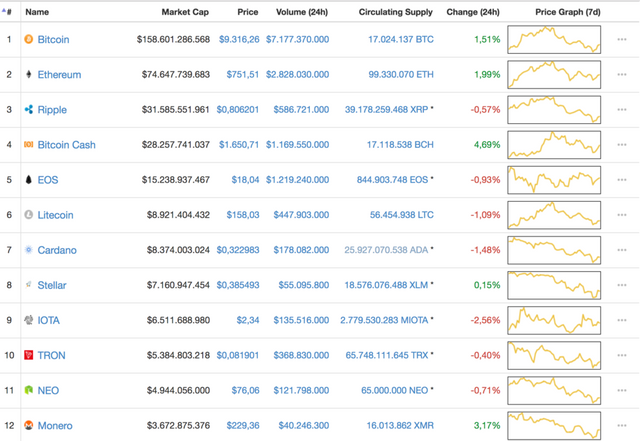Image resolution: width=640 pixels, height=441 pixels.
Task: Open Ethereum's 7-day price graph
Action: tap(554, 74)
